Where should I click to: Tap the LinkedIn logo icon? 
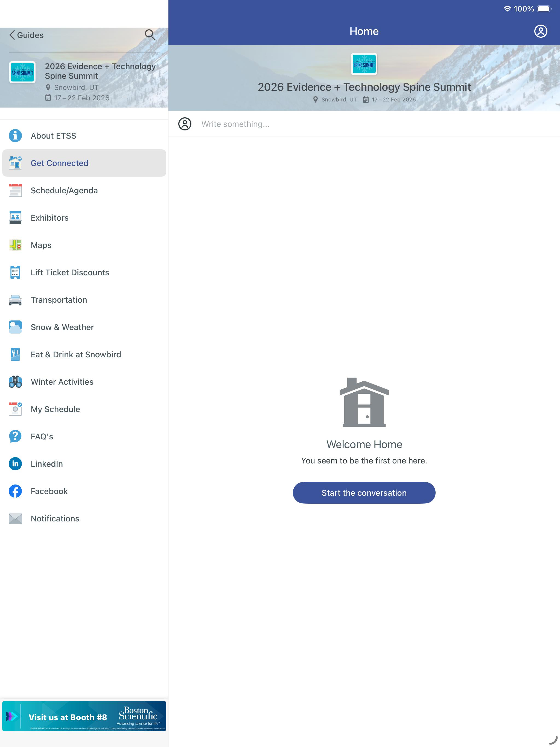pos(15,464)
